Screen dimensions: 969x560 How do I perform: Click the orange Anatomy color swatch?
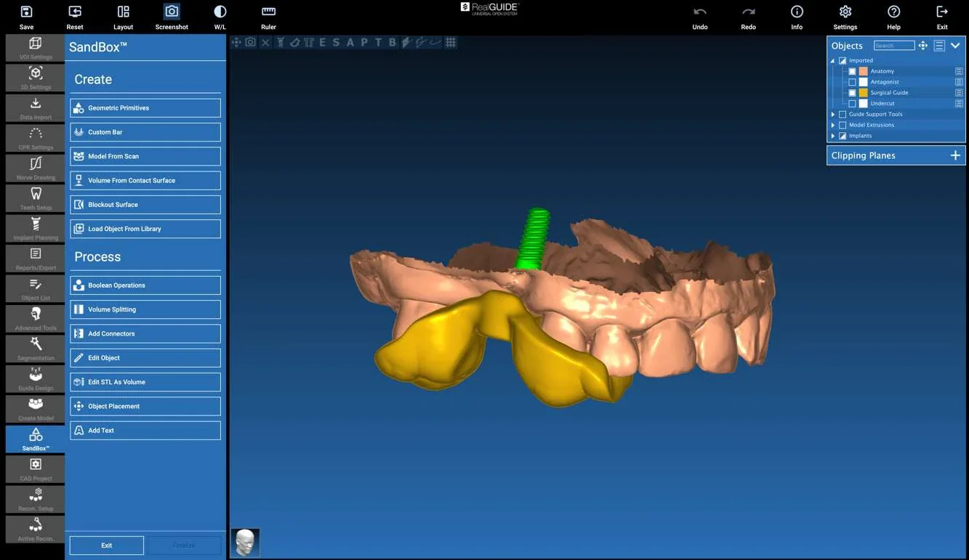pos(863,71)
